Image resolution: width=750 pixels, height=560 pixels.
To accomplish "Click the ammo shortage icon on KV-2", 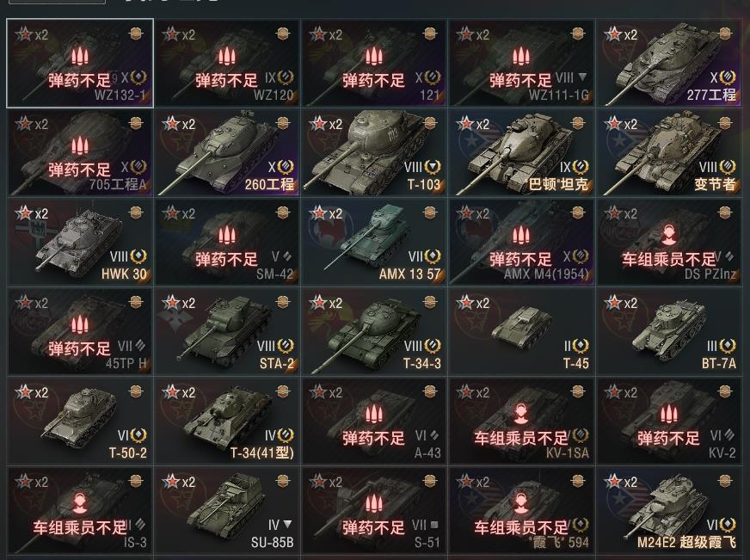I will click(668, 414).
